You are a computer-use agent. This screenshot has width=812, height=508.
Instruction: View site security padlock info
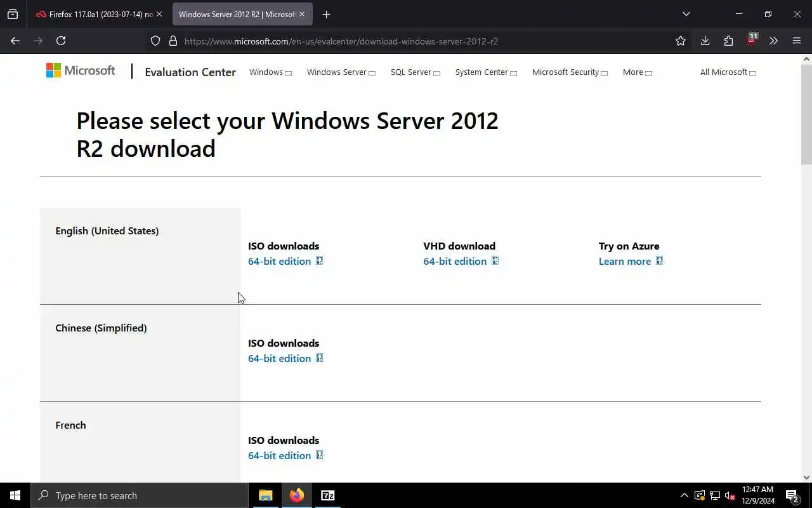173,41
